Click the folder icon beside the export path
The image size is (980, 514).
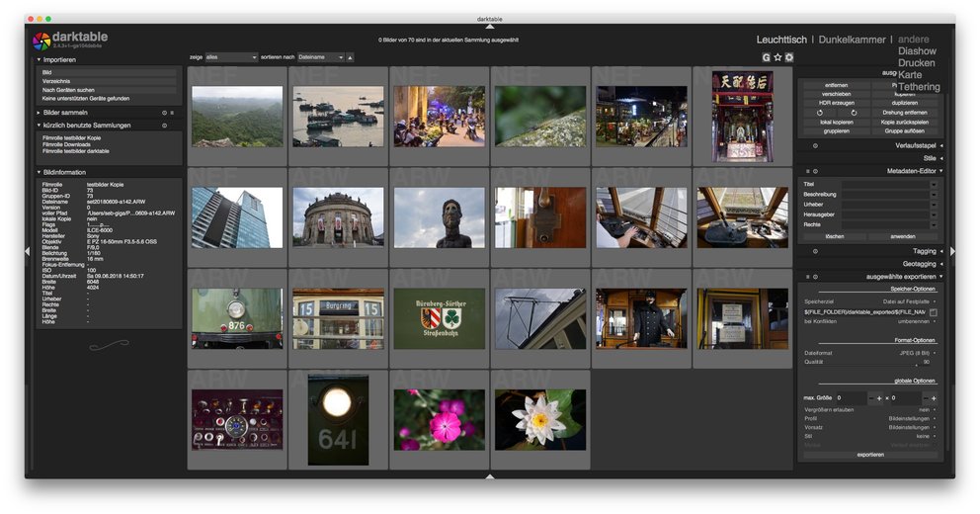(934, 312)
